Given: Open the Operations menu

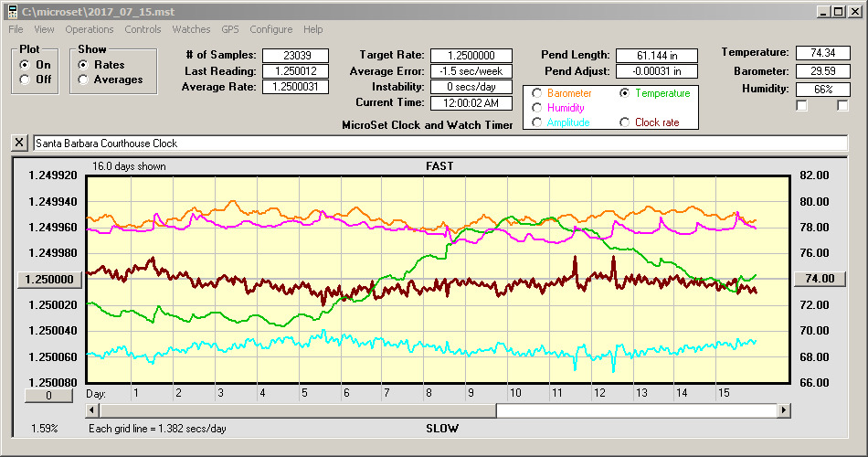Looking at the screenshot, I should (x=90, y=29).
